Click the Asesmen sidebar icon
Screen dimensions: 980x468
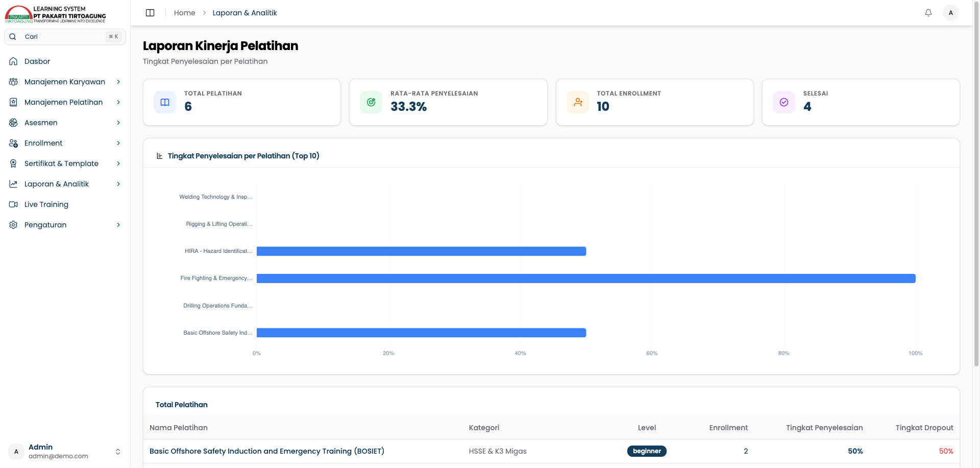tap(13, 123)
